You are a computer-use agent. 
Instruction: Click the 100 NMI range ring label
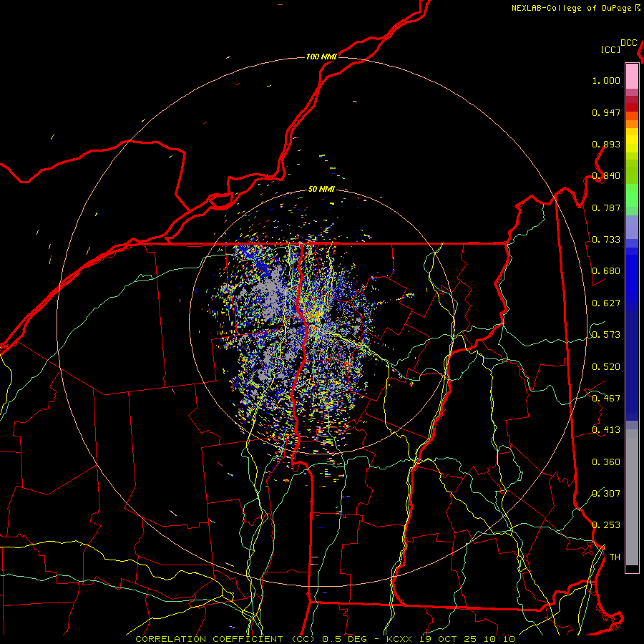pos(321,57)
